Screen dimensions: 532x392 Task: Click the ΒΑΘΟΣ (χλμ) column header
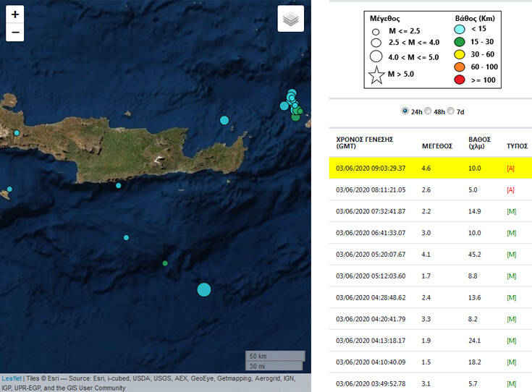tap(479, 142)
